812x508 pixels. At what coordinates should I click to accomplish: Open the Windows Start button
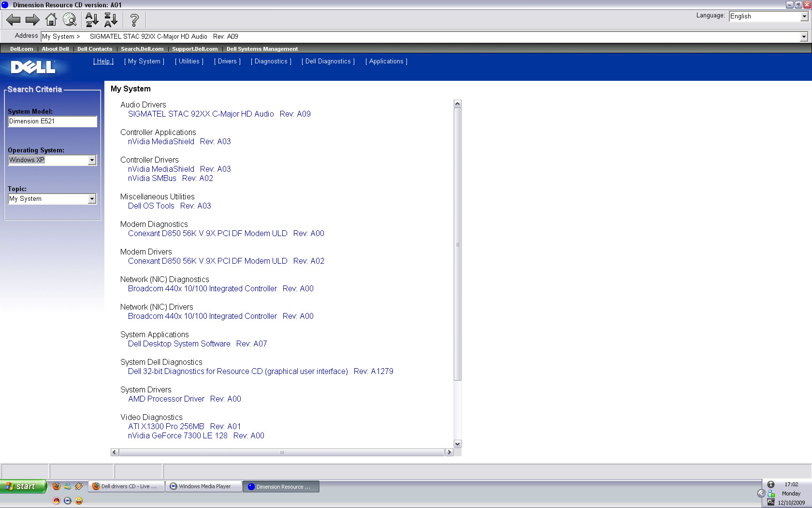pos(23,486)
